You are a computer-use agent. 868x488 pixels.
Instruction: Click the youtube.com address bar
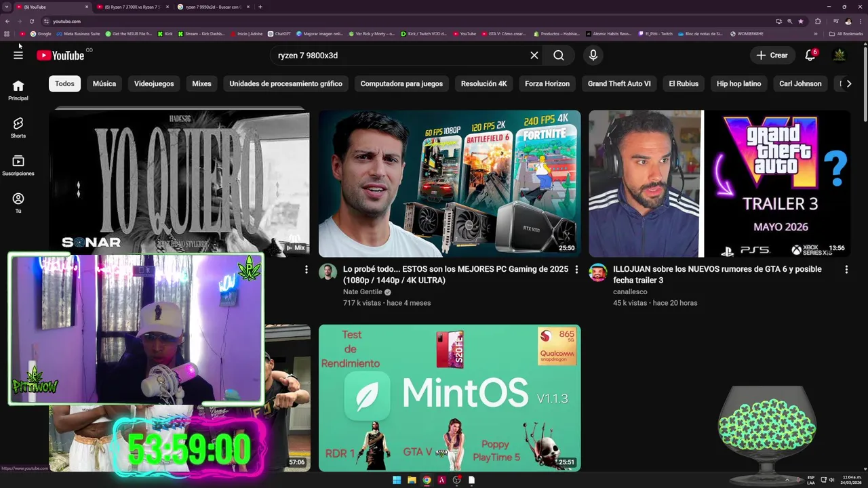407,21
